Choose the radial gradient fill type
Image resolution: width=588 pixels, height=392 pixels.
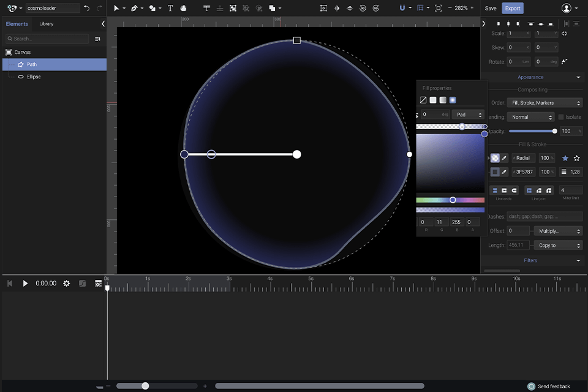[x=453, y=100]
